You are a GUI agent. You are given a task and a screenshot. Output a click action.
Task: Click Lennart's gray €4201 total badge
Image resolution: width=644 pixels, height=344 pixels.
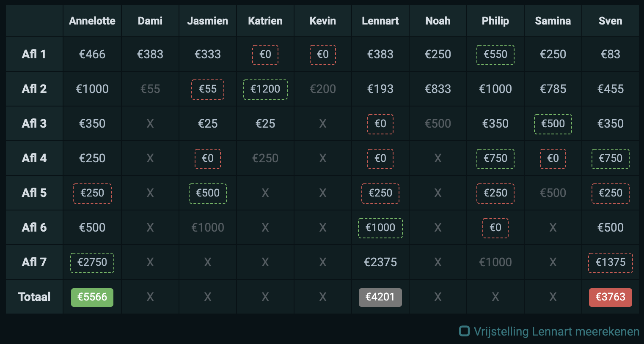coord(380,297)
